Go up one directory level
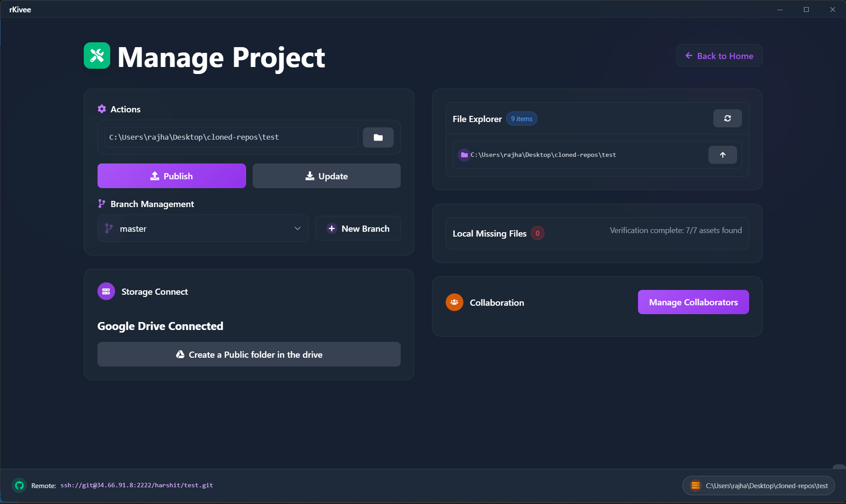This screenshot has width=846, height=504. coord(722,155)
